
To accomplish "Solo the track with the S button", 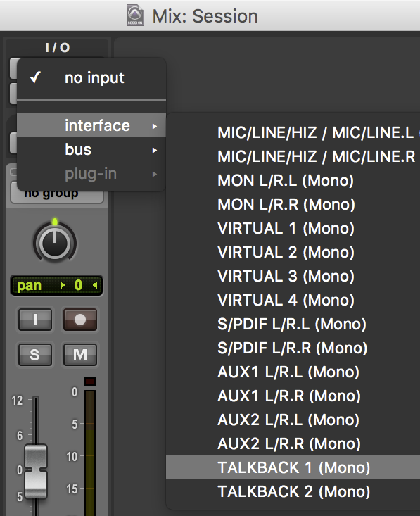I will (x=35, y=355).
